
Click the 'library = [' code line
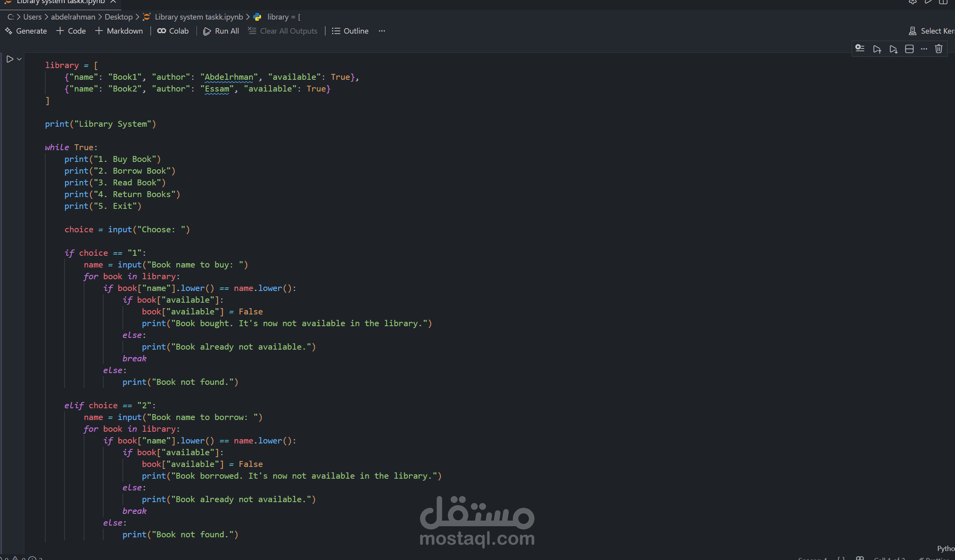[71, 65]
